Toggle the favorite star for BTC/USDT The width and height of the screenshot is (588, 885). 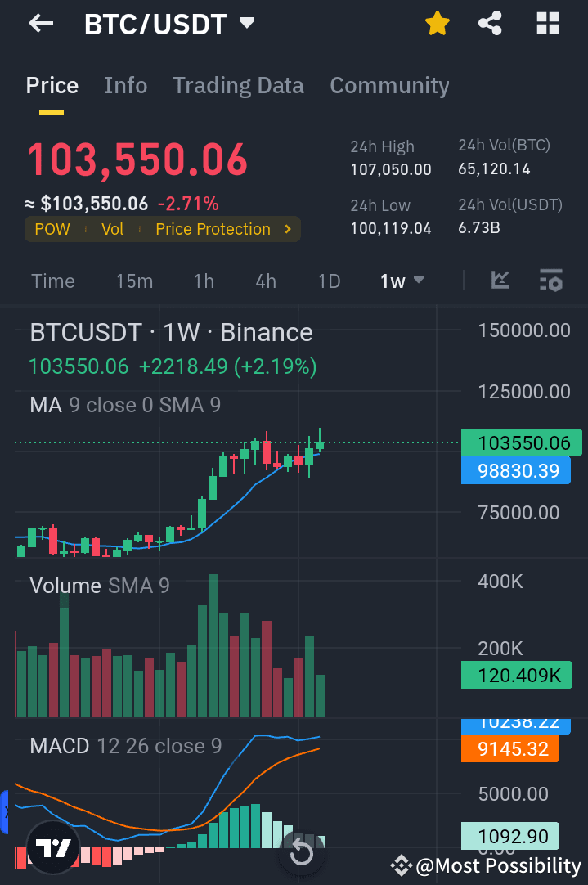coord(438,24)
